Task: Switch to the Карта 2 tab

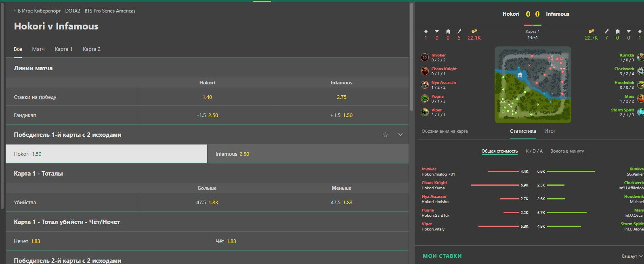Action: (92, 49)
